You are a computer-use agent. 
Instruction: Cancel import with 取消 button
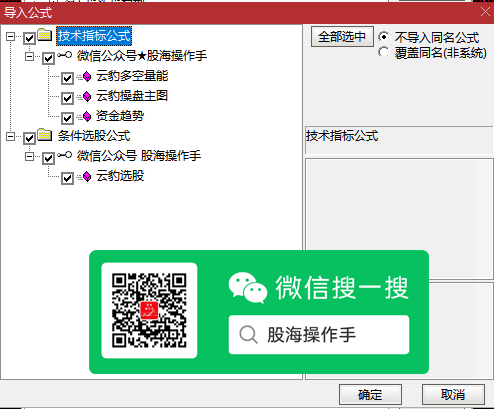click(x=453, y=394)
